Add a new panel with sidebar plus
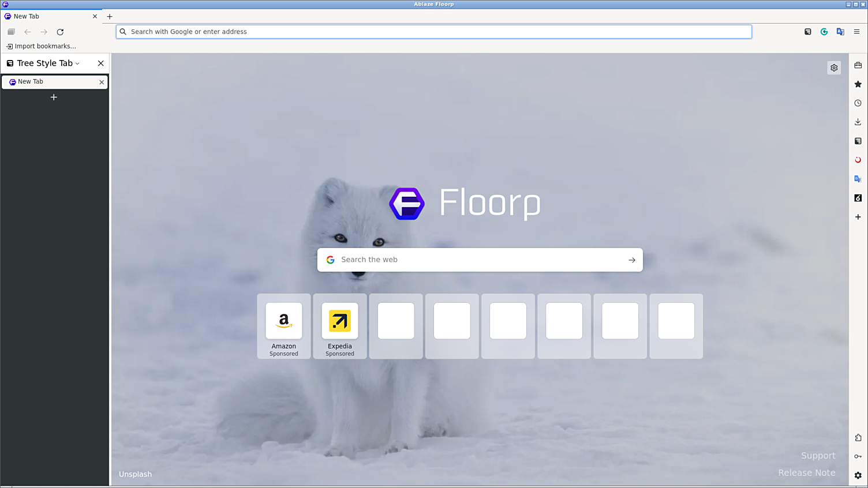 coord(858,217)
